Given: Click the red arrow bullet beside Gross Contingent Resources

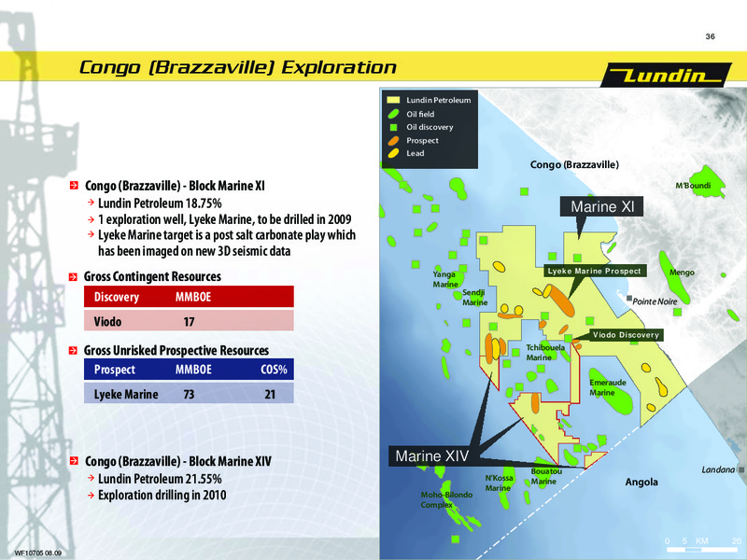Looking at the screenshot, I should pyautogui.click(x=74, y=276).
